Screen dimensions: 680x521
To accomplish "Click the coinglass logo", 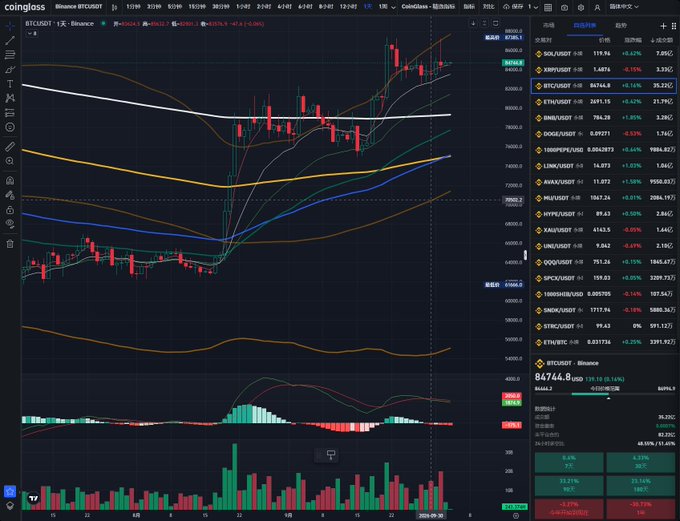I will pyautogui.click(x=25, y=7).
